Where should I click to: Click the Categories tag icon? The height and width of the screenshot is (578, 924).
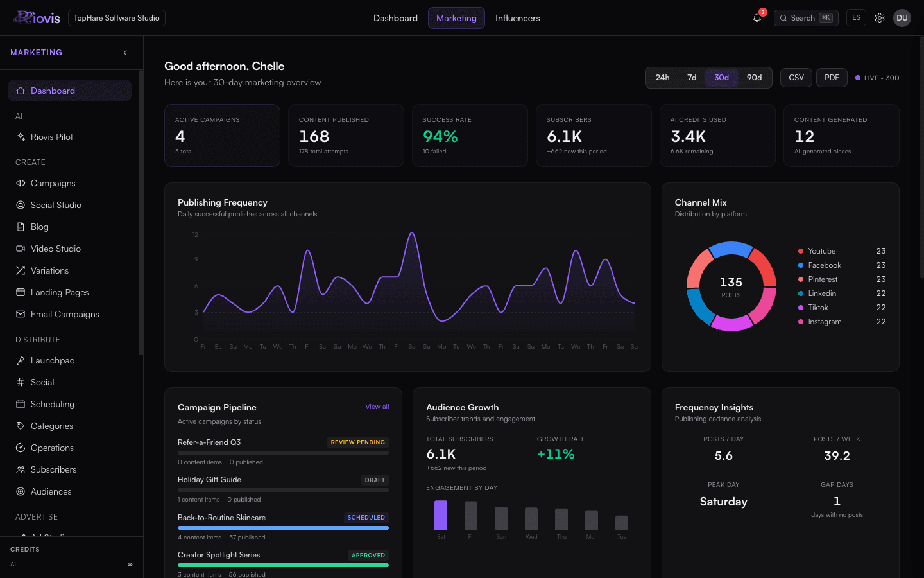21,426
